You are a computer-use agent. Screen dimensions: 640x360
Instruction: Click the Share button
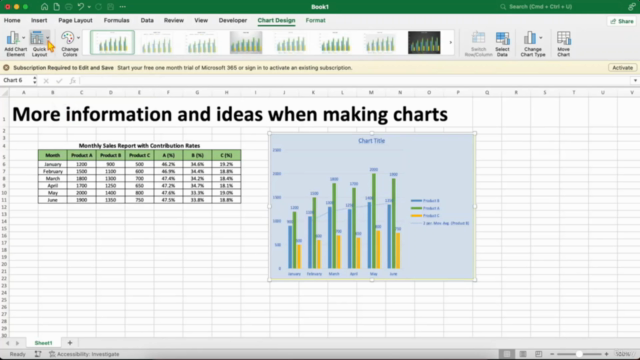point(622,21)
